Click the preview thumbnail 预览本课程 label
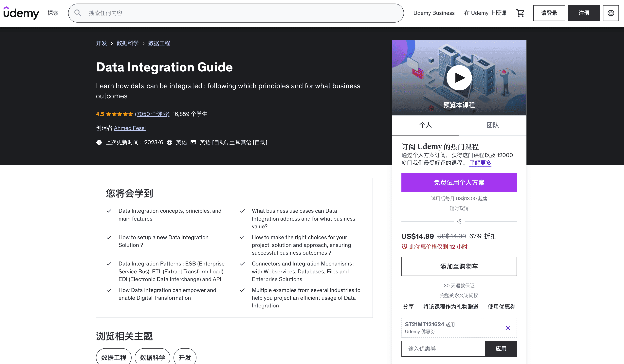The width and height of the screenshot is (624, 364). [x=459, y=105]
